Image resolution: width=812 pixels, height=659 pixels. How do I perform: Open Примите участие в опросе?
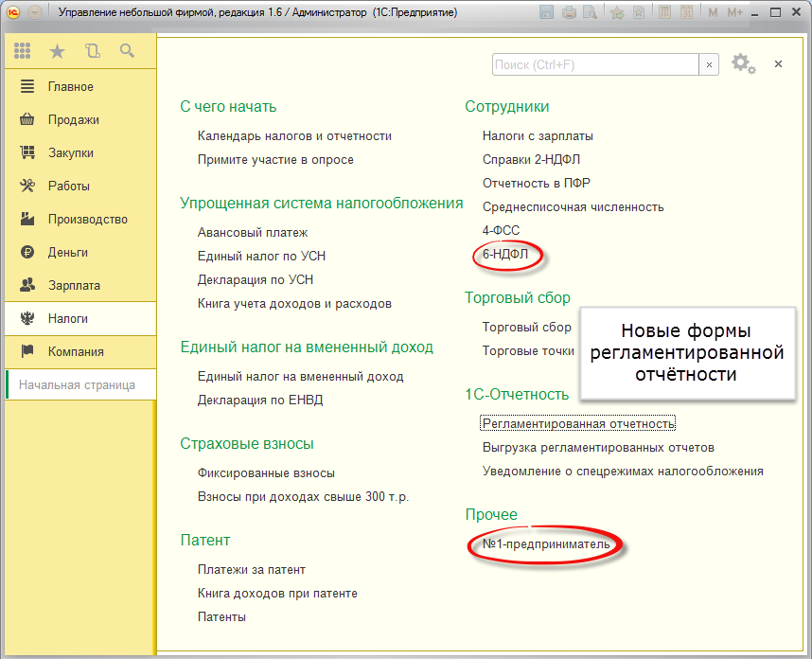[275, 160]
